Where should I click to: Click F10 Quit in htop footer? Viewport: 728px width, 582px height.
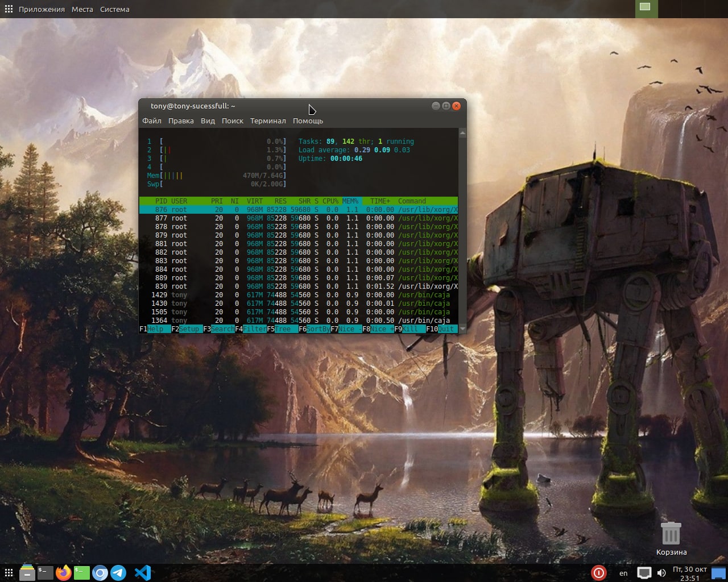coord(442,329)
